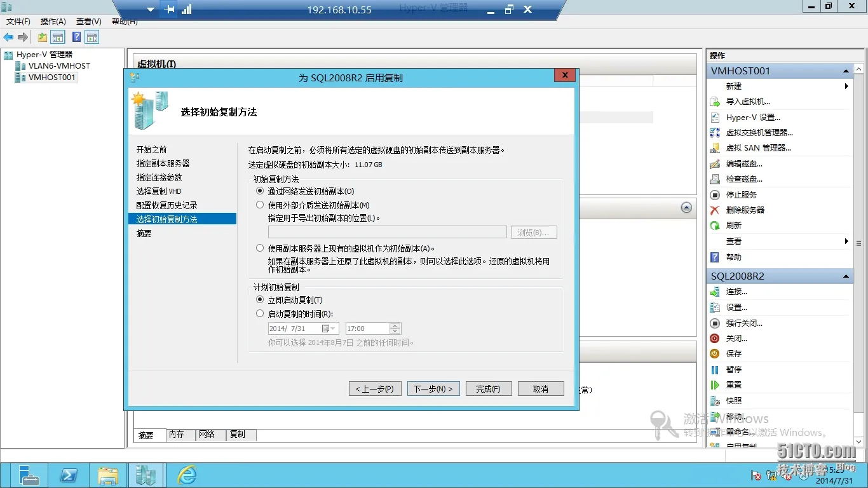This screenshot has width=868, height=488.
Task: Open the 操作(A) menu
Action: pyautogui.click(x=53, y=22)
